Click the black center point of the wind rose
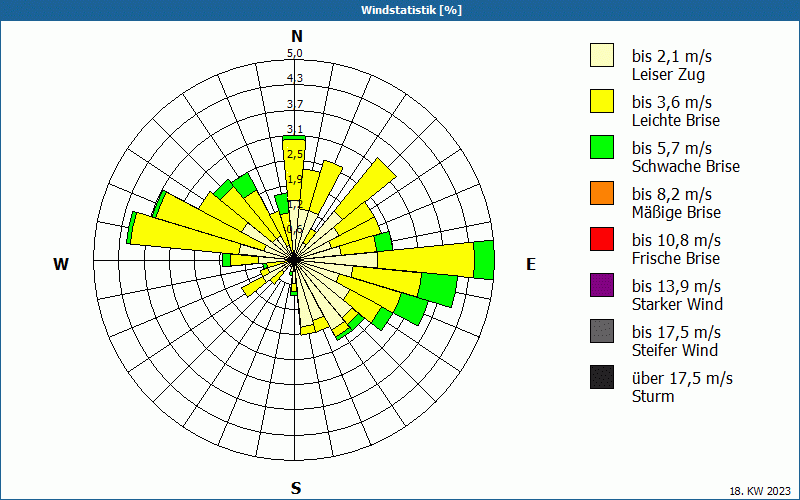800x500 pixels. (x=294, y=260)
